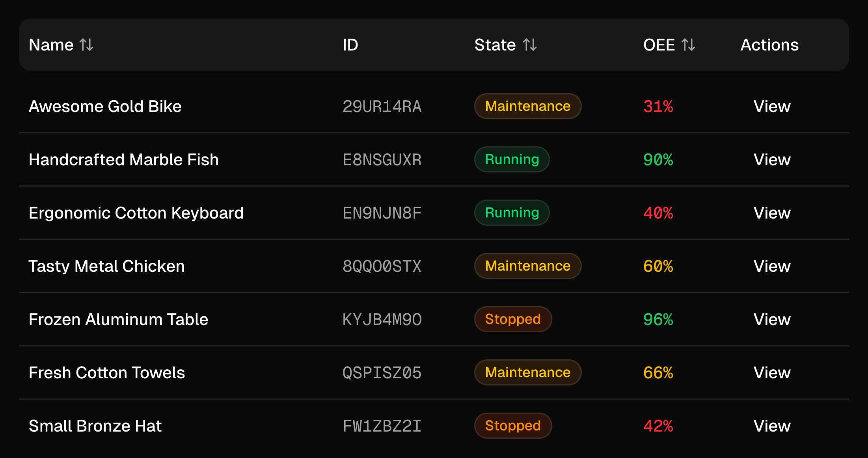The image size is (868, 458).
Task: View the Small Bronze Hat machine
Action: (771, 426)
